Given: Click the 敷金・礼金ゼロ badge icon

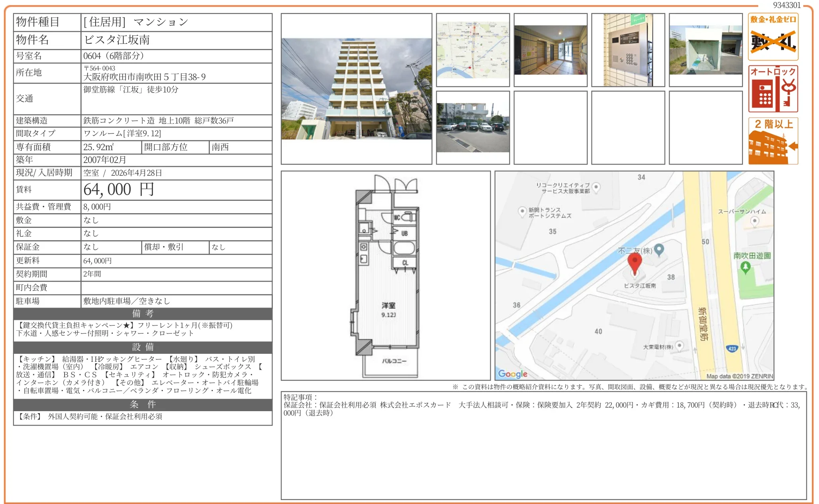Looking at the screenshot, I should click(x=773, y=37).
